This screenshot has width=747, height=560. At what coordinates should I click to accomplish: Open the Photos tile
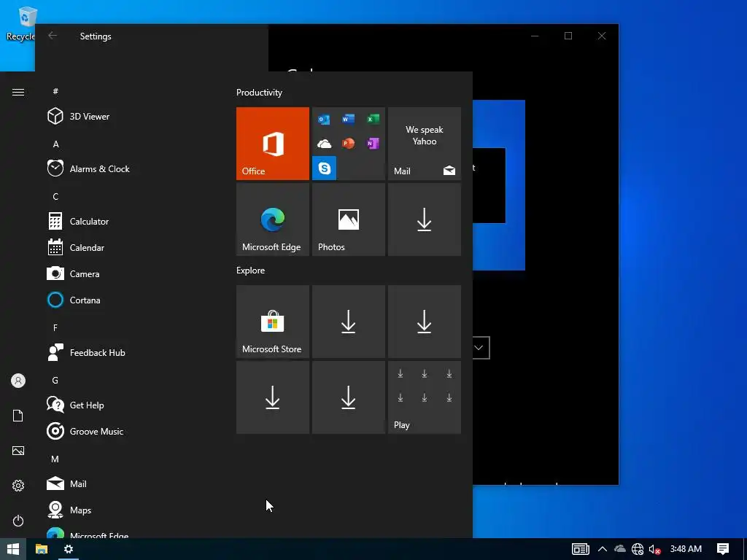[348, 219]
